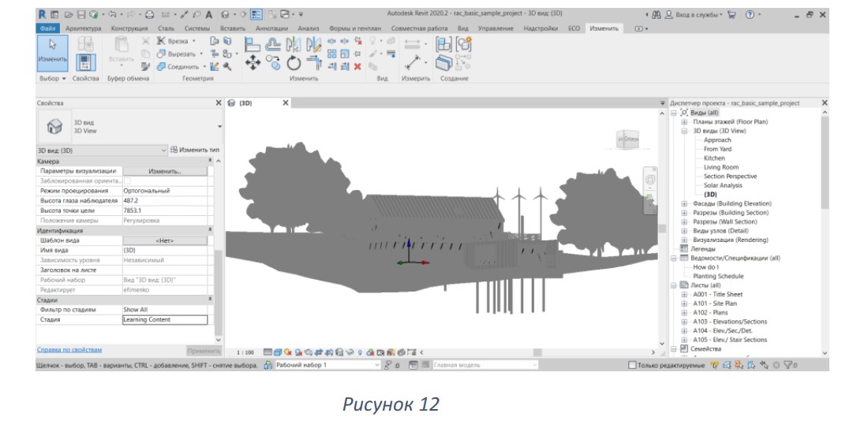
Task: Expand the Планы этажей (Floor Plan) node
Action: [685, 121]
